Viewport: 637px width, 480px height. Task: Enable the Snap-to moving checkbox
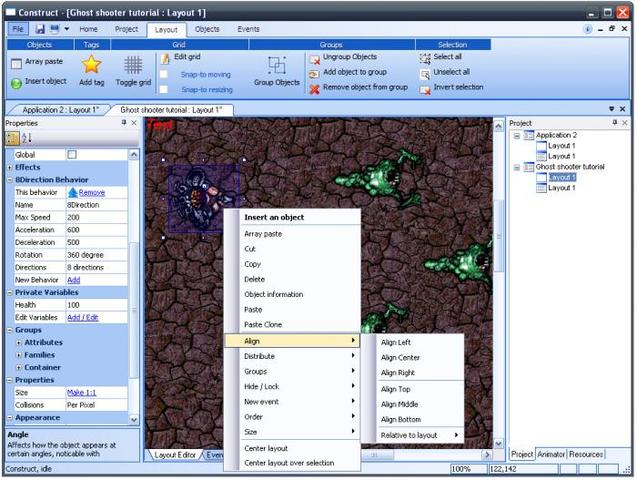[164, 74]
